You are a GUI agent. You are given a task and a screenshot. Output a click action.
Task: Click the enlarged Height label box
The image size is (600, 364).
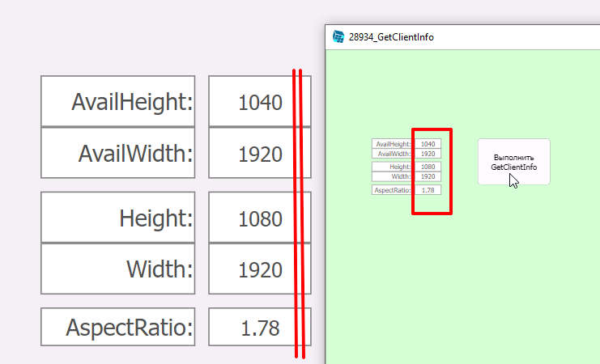point(118,218)
